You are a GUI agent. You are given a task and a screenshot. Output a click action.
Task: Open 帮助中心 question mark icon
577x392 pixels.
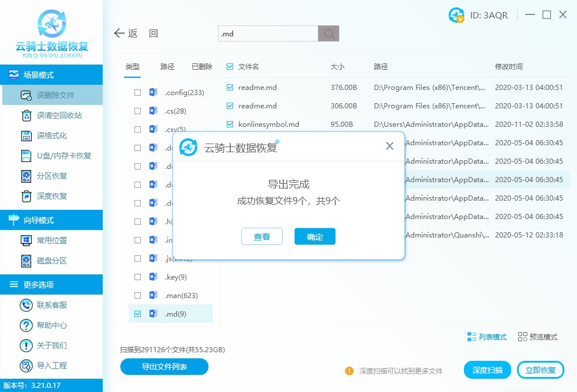click(x=26, y=325)
